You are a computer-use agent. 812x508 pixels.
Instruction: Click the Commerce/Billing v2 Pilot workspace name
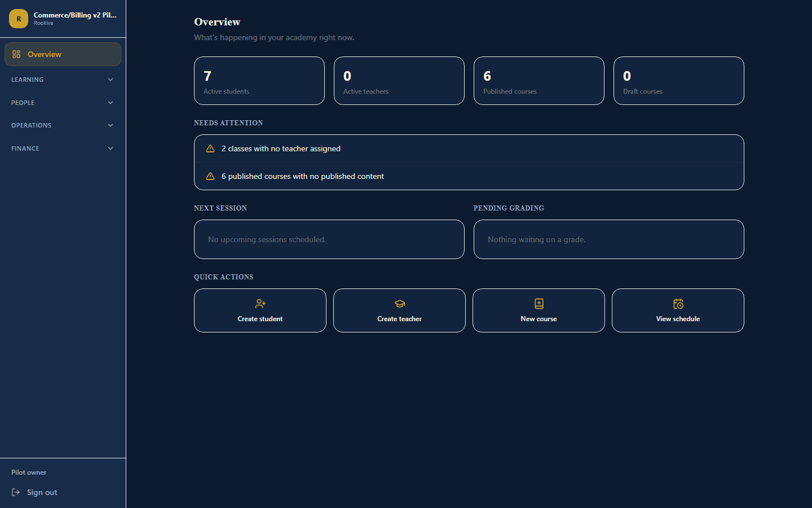pos(75,15)
